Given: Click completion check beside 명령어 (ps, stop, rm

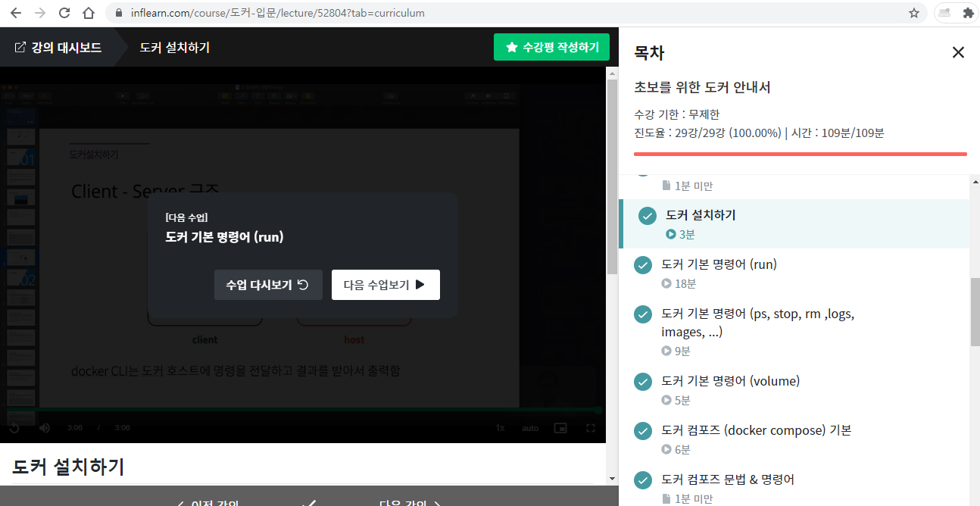Looking at the screenshot, I should point(643,314).
